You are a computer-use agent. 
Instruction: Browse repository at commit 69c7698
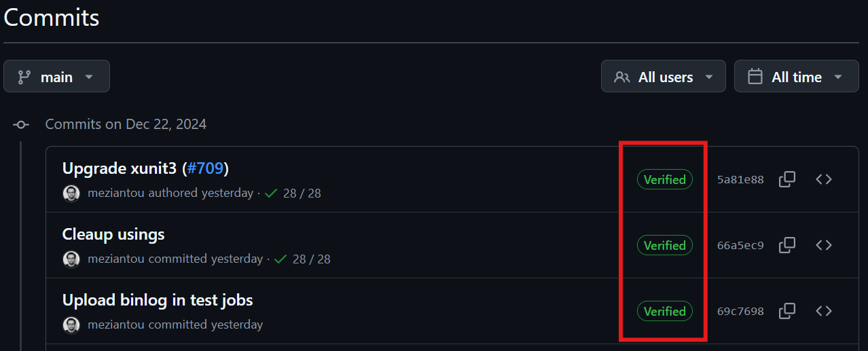pos(824,311)
